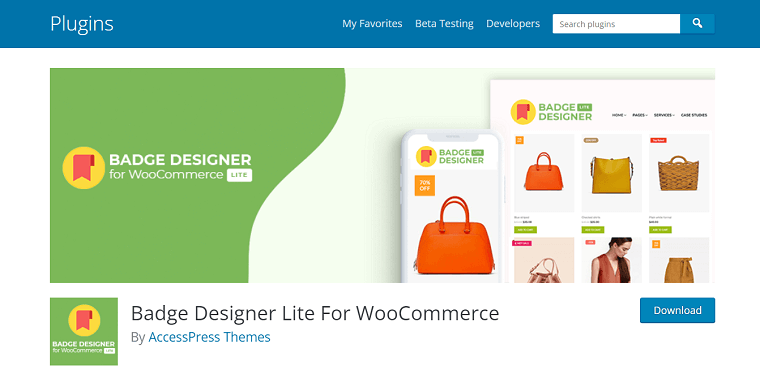Screen dimensions: 760x387
Task: Click the green plugin icon thumbnail
Action: tap(84, 331)
